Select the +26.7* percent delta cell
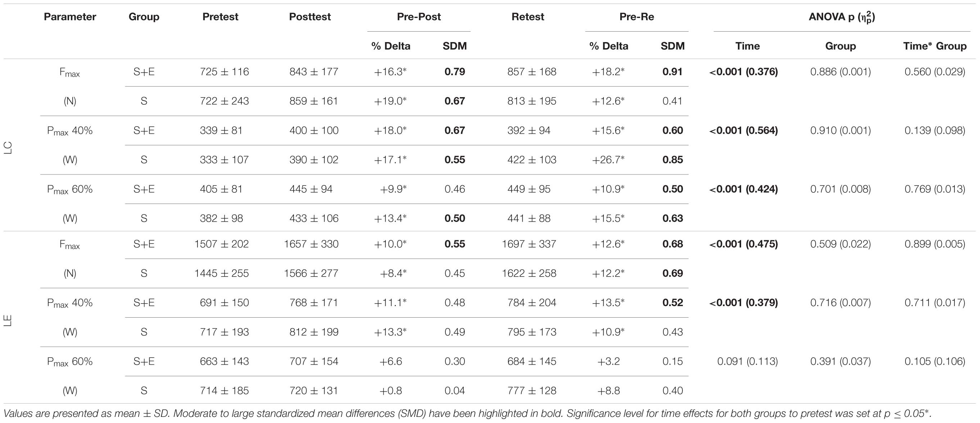The width and height of the screenshot is (980, 423). pyautogui.click(x=608, y=160)
